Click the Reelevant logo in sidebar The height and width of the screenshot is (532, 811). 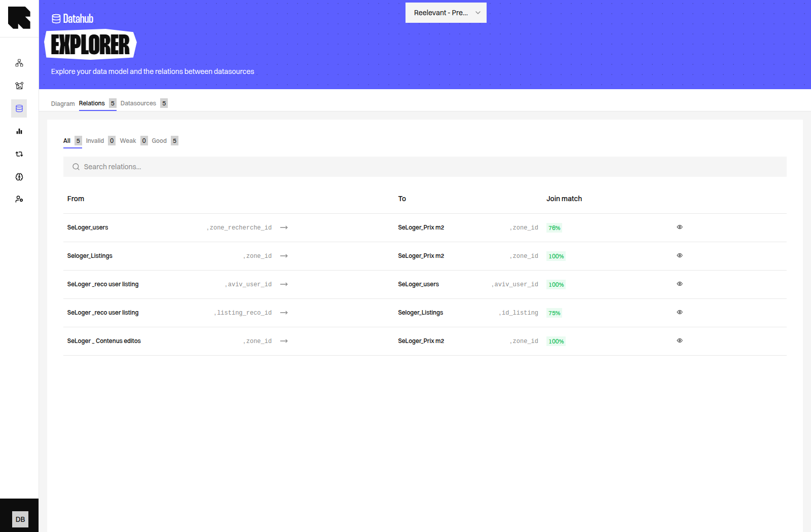19,18
